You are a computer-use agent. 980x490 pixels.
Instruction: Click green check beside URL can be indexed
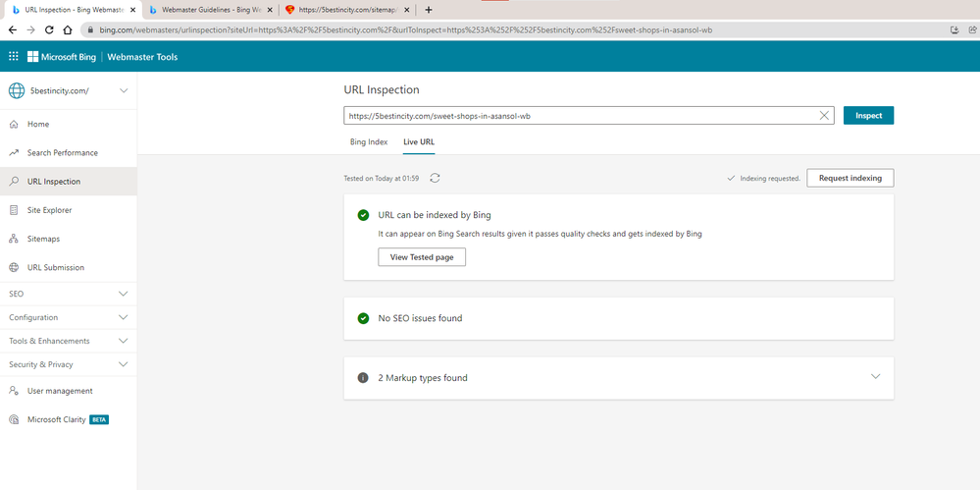point(363,215)
